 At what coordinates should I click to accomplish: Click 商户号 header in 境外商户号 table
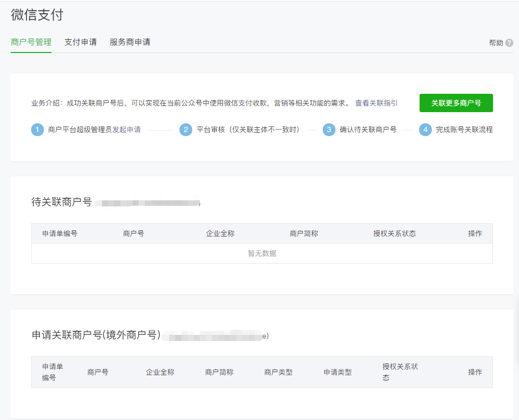[x=98, y=372]
